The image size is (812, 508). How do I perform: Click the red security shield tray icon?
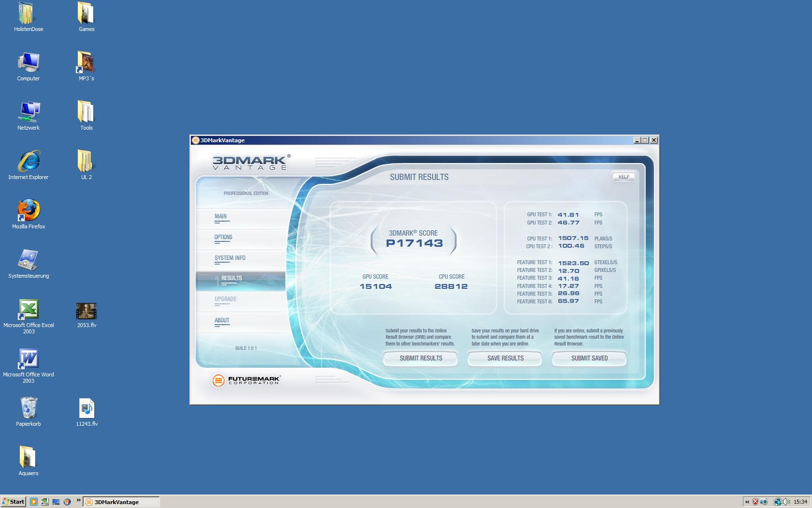[x=755, y=502]
